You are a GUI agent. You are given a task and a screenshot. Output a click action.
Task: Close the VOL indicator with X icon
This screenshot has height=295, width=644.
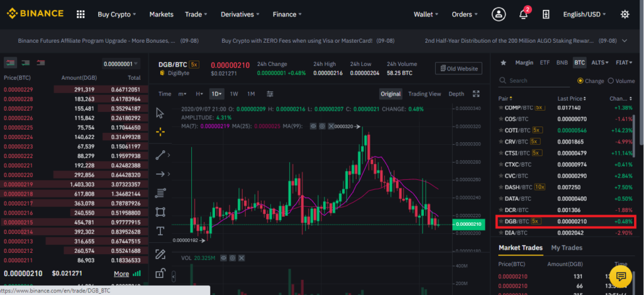coord(241,258)
